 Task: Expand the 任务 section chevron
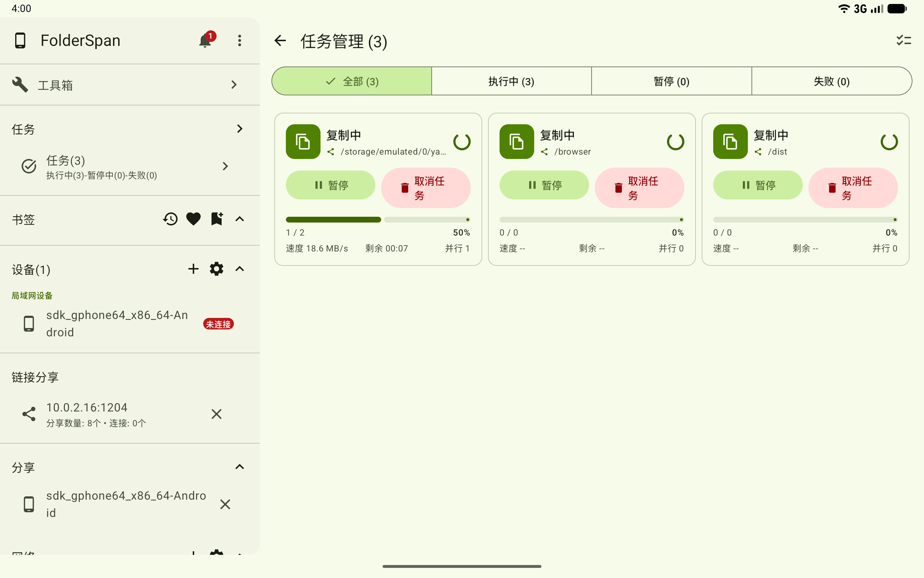point(239,129)
